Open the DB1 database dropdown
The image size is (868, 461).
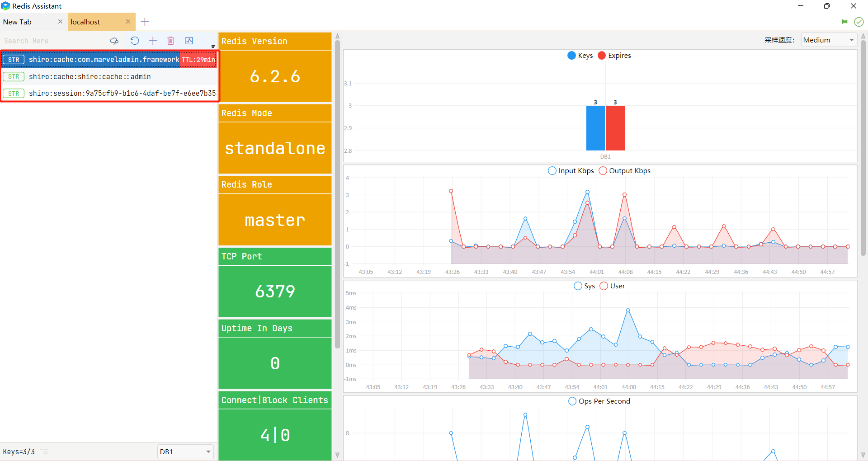coord(185,452)
